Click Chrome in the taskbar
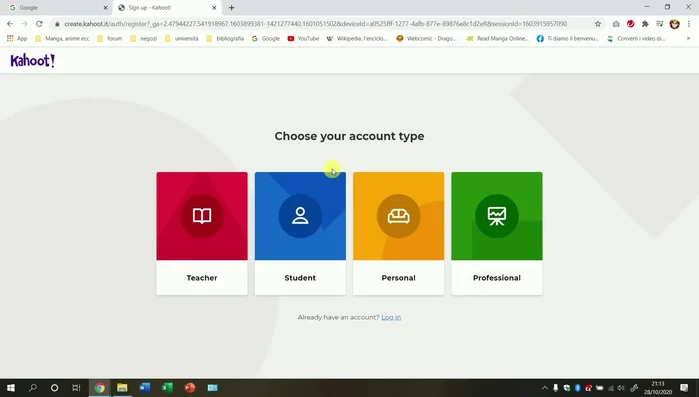Screen dimensions: 699x397 tap(99, 388)
